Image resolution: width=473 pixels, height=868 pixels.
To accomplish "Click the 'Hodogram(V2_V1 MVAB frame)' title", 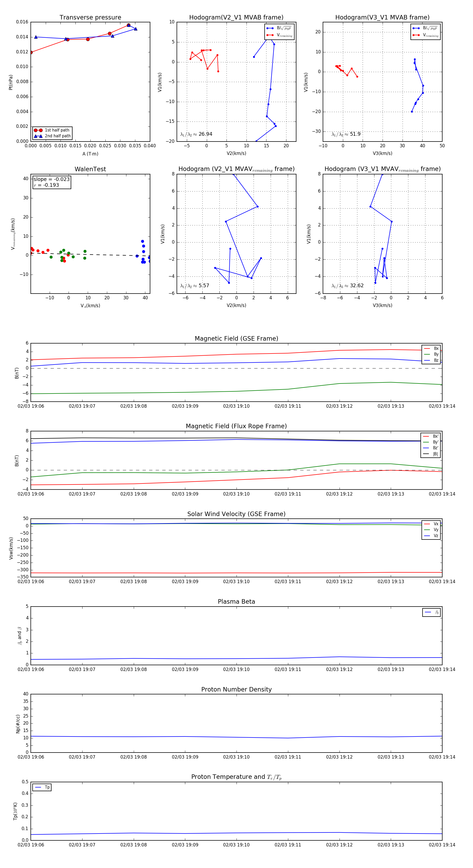I will [x=236, y=18].
